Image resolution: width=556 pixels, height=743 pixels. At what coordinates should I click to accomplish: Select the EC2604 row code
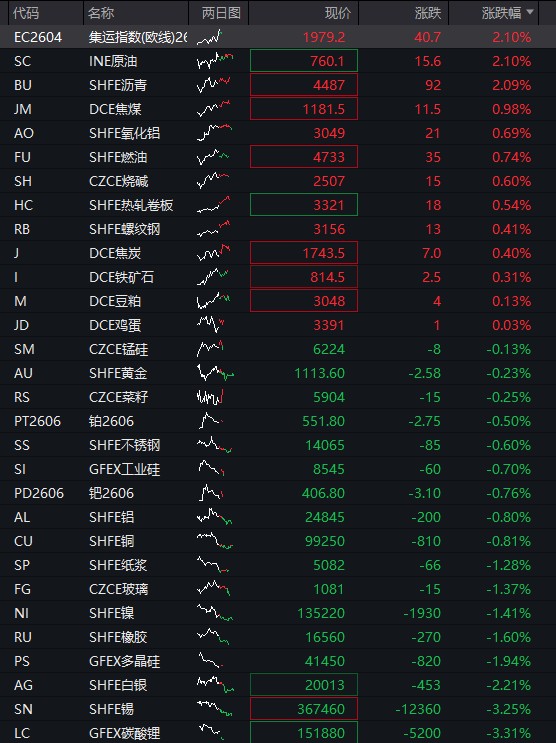pos(38,37)
